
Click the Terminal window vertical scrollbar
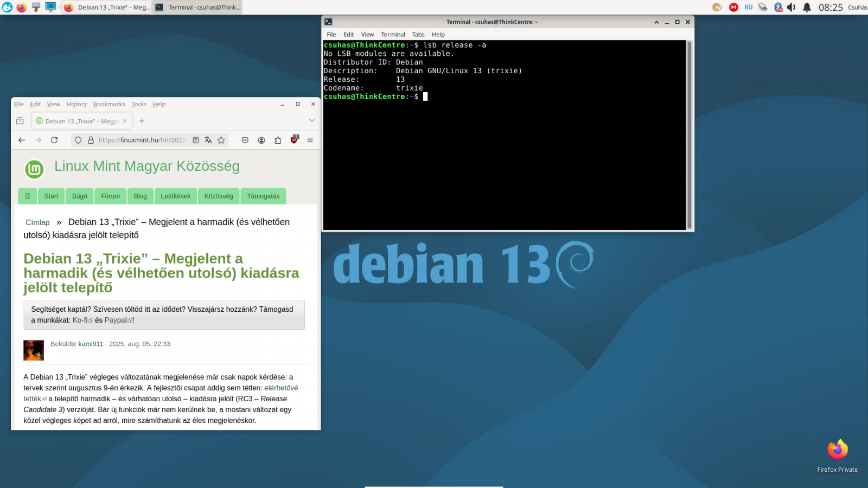[x=690, y=134]
